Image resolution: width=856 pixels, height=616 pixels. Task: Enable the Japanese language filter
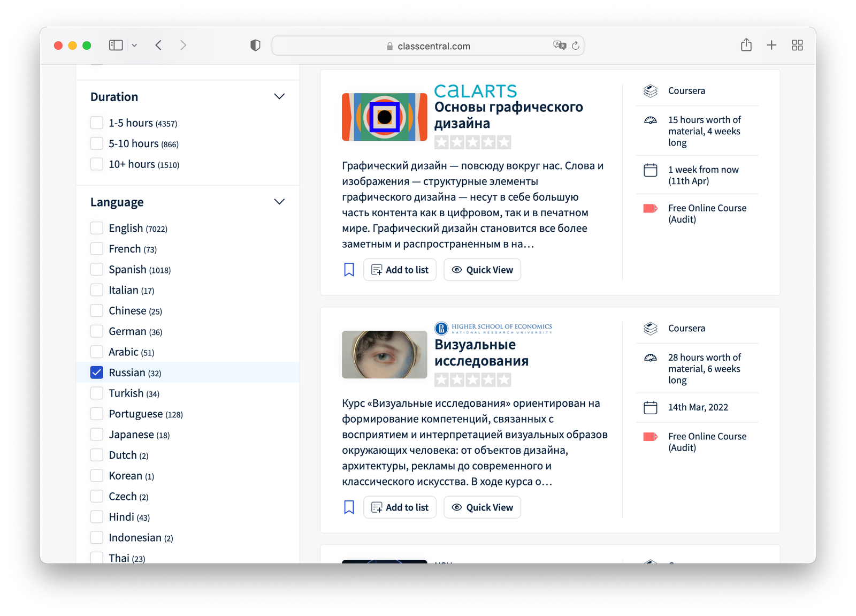click(x=97, y=435)
